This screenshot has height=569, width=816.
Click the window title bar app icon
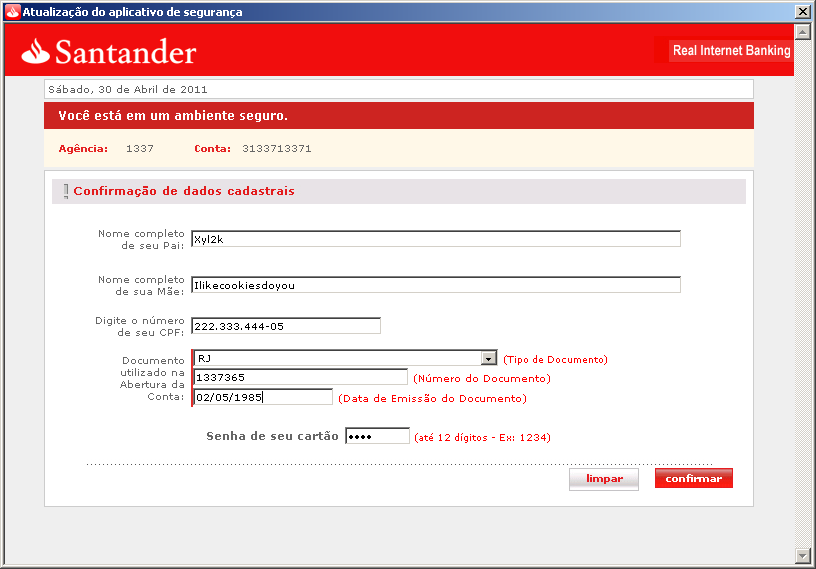12,11
